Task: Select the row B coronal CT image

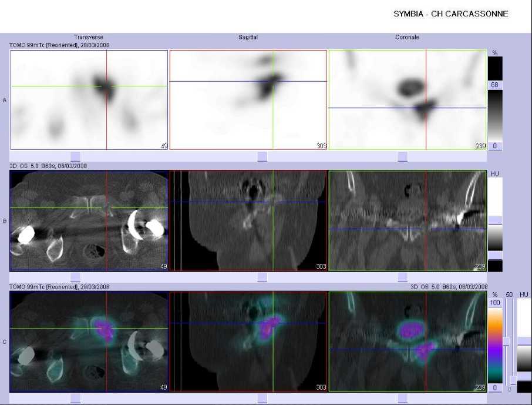Action: pyautogui.click(x=408, y=221)
